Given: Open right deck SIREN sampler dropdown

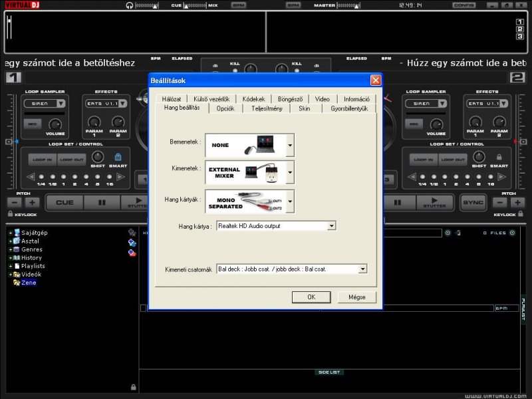Looking at the screenshot, I should [x=442, y=104].
